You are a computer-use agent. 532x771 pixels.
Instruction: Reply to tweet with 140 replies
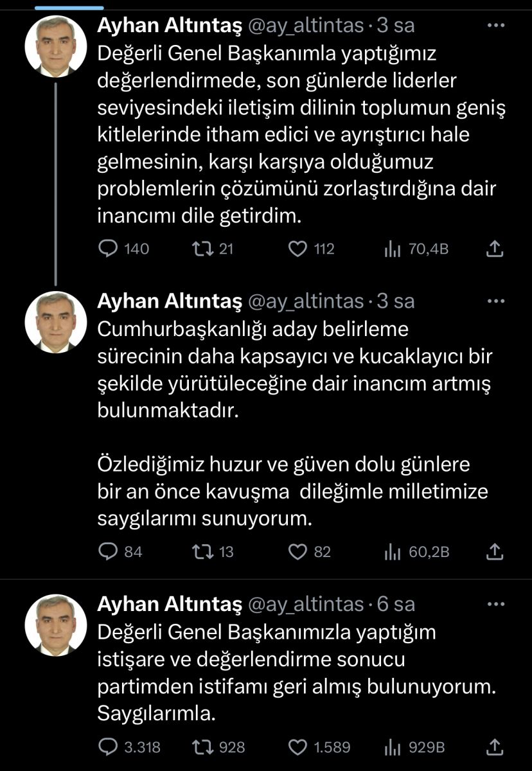[x=108, y=249]
